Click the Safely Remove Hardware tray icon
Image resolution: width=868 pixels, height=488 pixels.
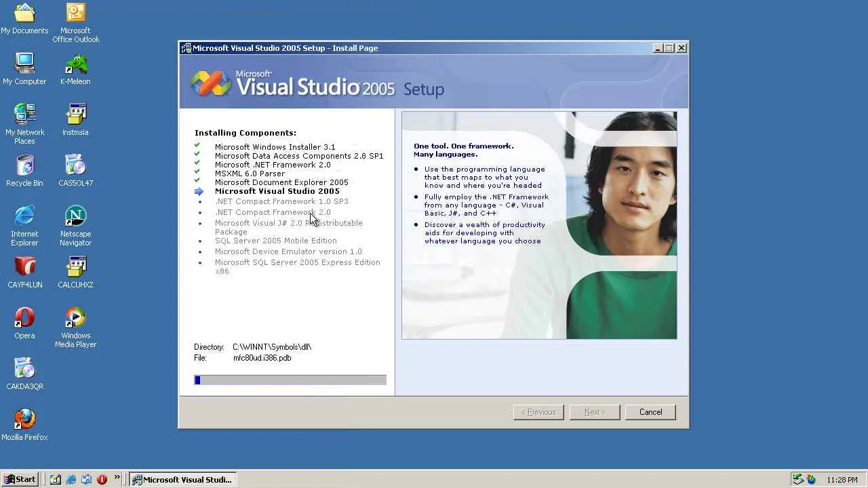(x=798, y=479)
